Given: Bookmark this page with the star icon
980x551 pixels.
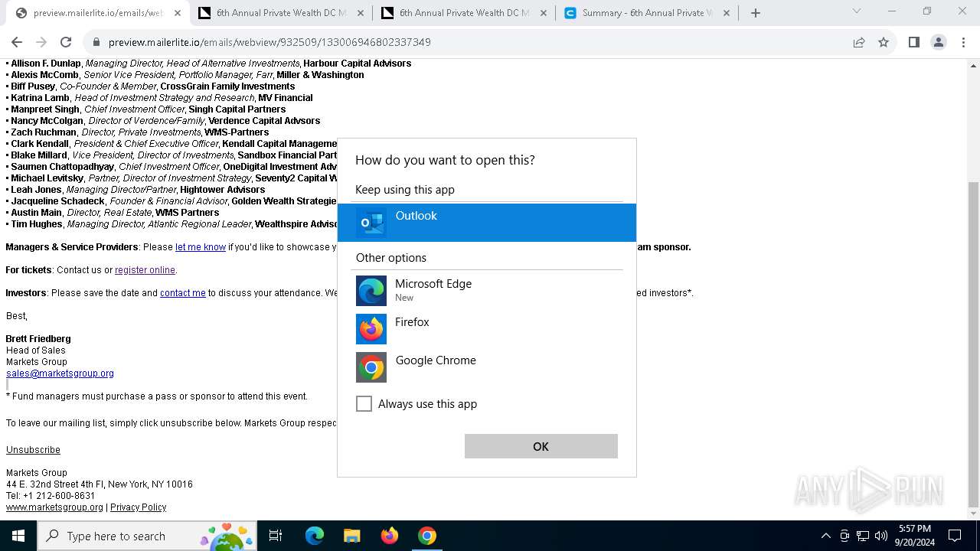Looking at the screenshot, I should click(x=884, y=42).
